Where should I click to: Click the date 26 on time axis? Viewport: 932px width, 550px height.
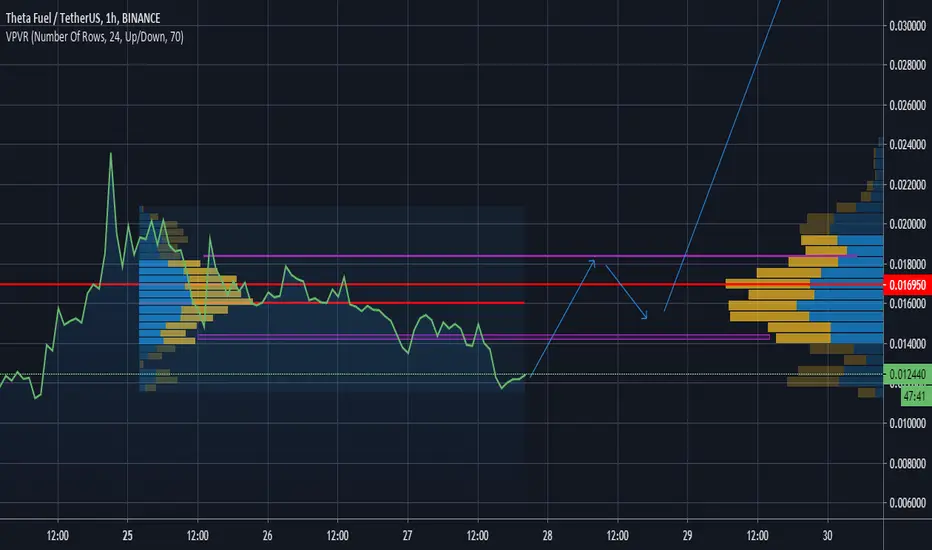267,536
